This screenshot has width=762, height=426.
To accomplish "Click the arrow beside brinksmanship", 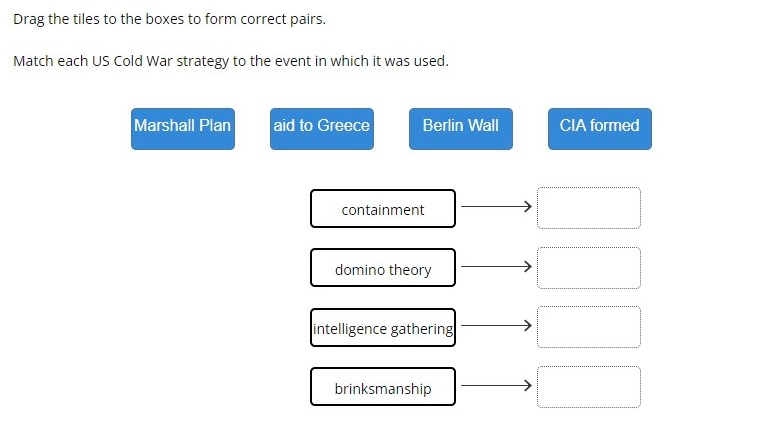I will pos(496,386).
